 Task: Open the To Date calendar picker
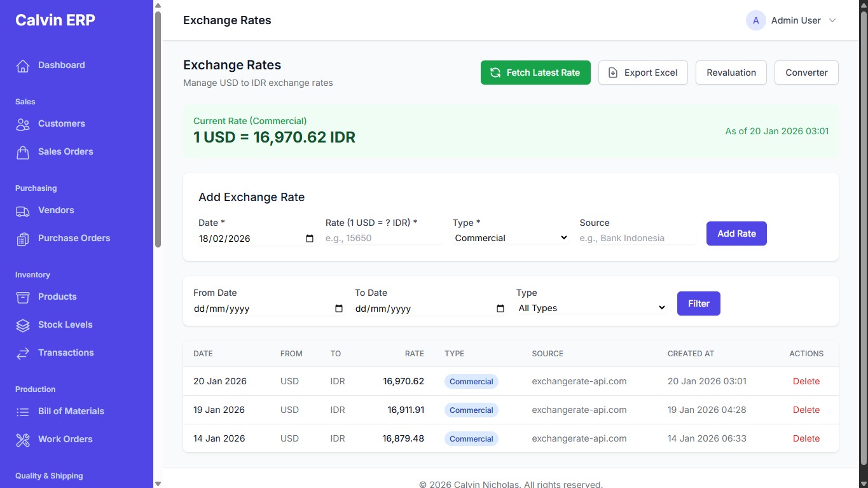pos(500,309)
